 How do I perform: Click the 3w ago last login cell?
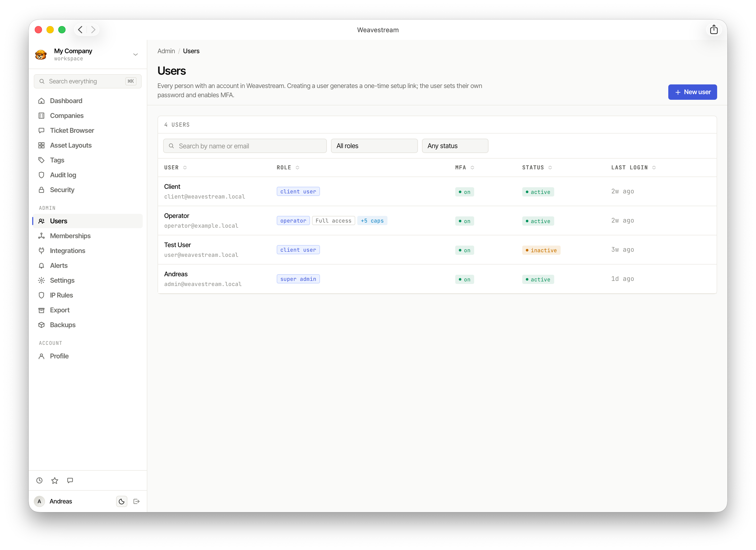[622, 250]
